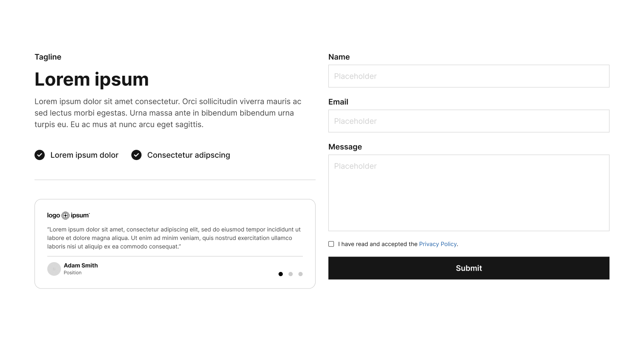
Task: Click the testimonial quote text
Action: (x=174, y=238)
